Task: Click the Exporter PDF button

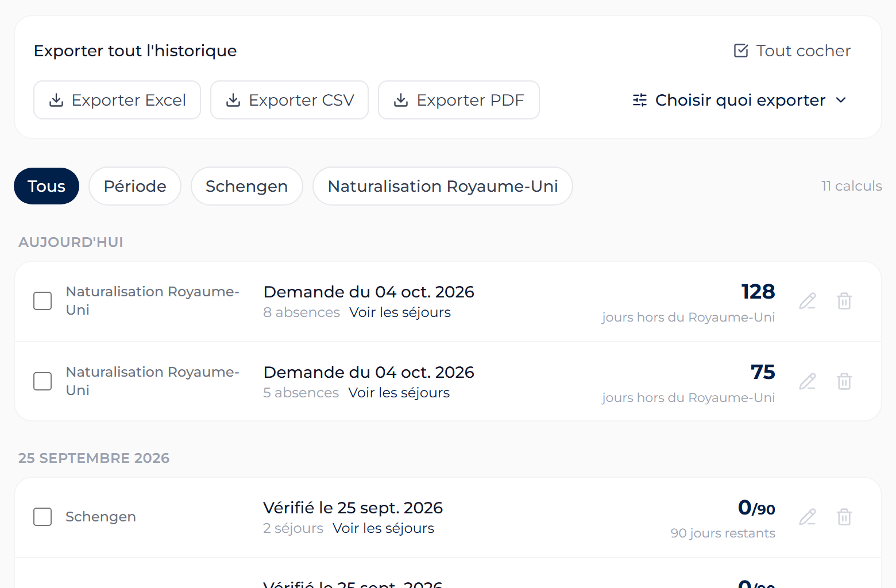Action: [x=459, y=100]
